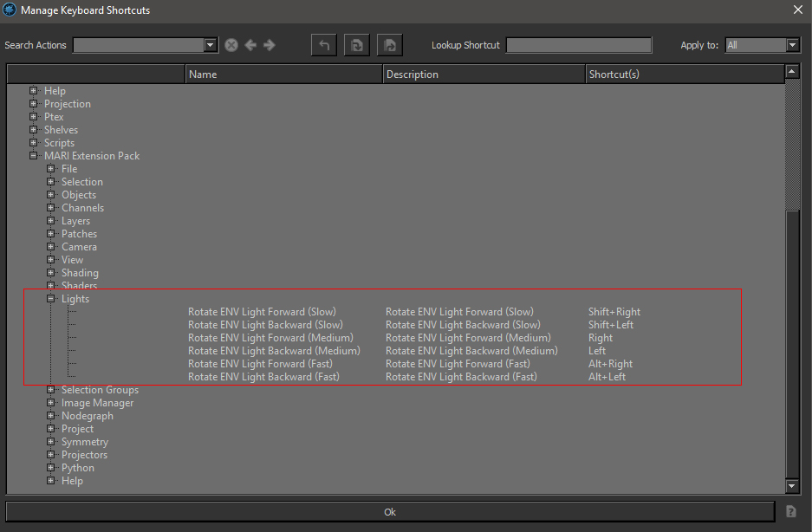The image size is (812, 532).
Task: Click the MARI logo in title bar
Action: click(10, 10)
